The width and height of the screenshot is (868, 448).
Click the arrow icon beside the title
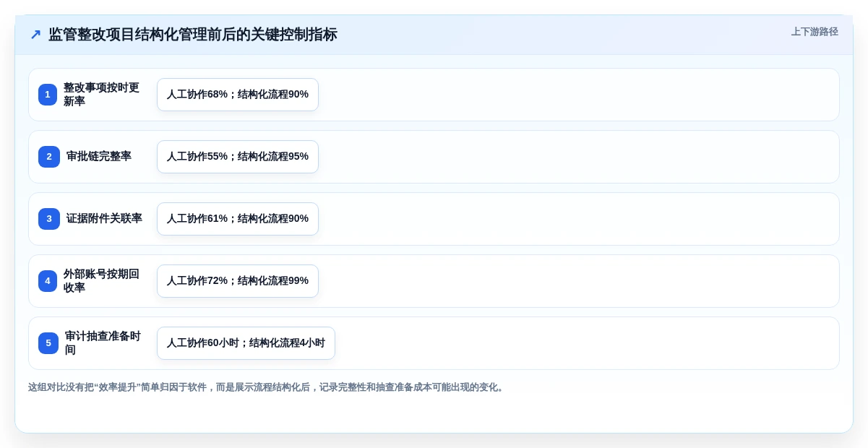(x=35, y=35)
